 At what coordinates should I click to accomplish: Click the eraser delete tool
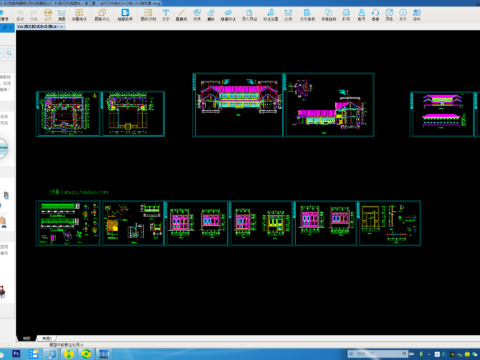(x=210, y=15)
